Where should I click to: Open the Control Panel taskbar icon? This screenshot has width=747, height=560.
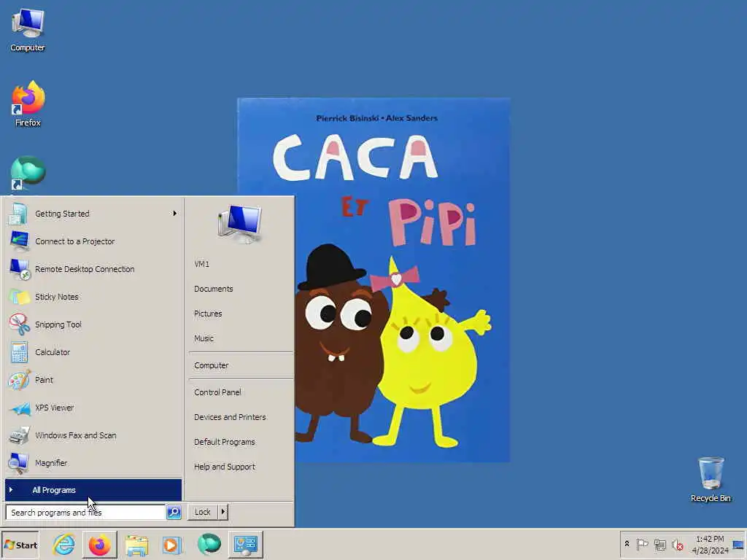(x=246, y=545)
